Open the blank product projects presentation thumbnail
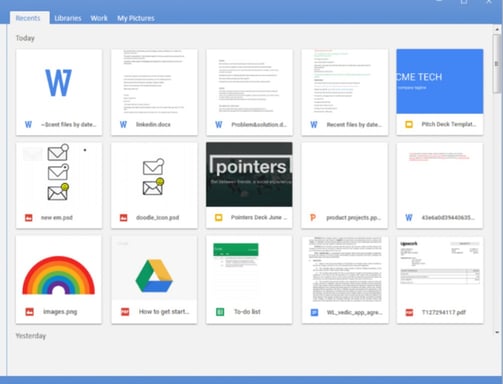Screen dimensions: 503x384 click(345, 175)
